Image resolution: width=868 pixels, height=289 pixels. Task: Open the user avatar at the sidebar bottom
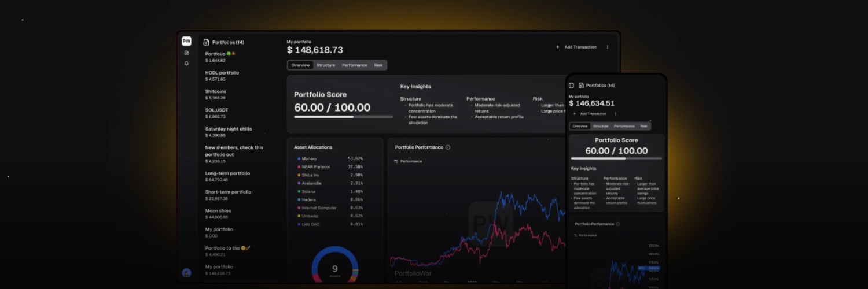(x=186, y=273)
